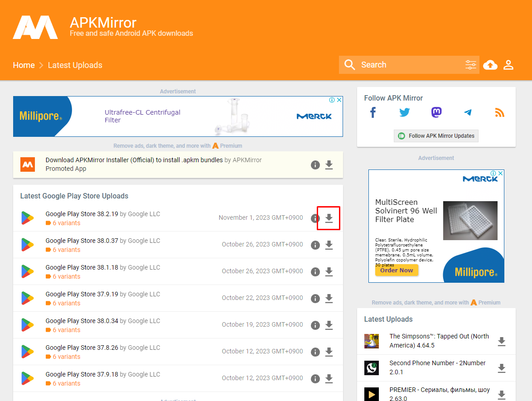Download Google Play Store 38.2.19

[x=329, y=218]
